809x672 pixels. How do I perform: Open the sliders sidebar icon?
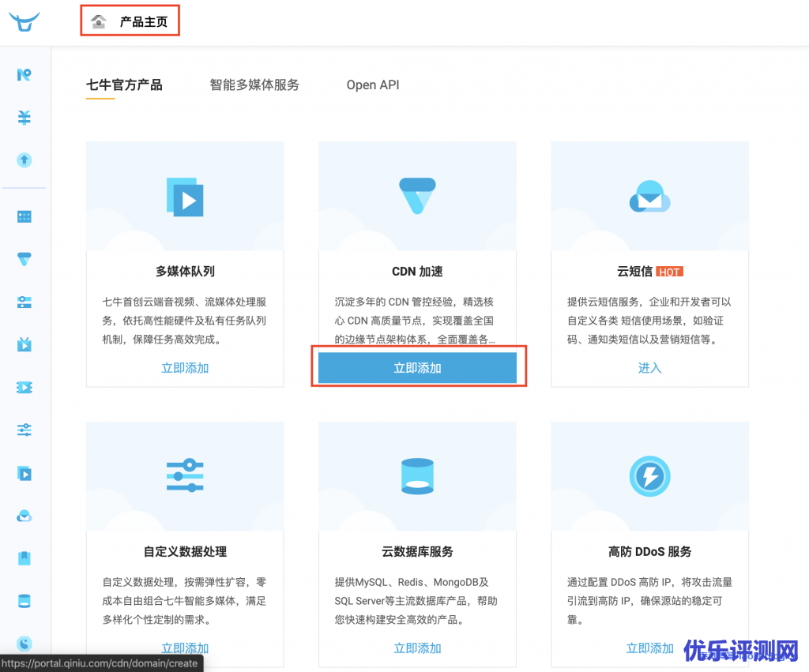(x=24, y=430)
